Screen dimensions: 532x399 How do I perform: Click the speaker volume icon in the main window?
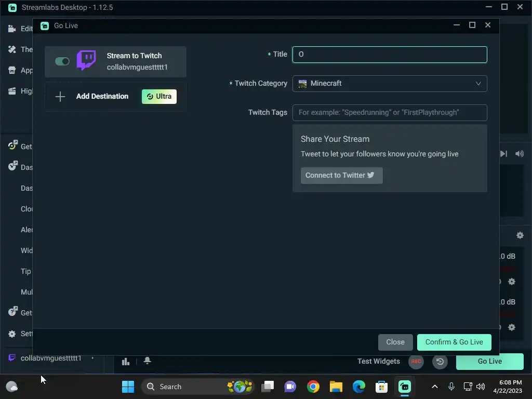(x=520, y=154)
